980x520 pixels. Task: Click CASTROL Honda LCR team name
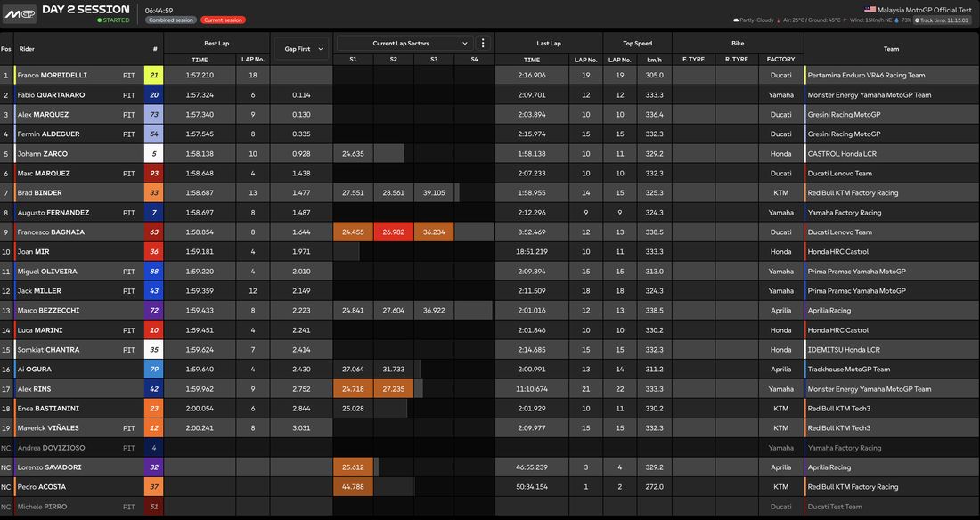point(842,154)
